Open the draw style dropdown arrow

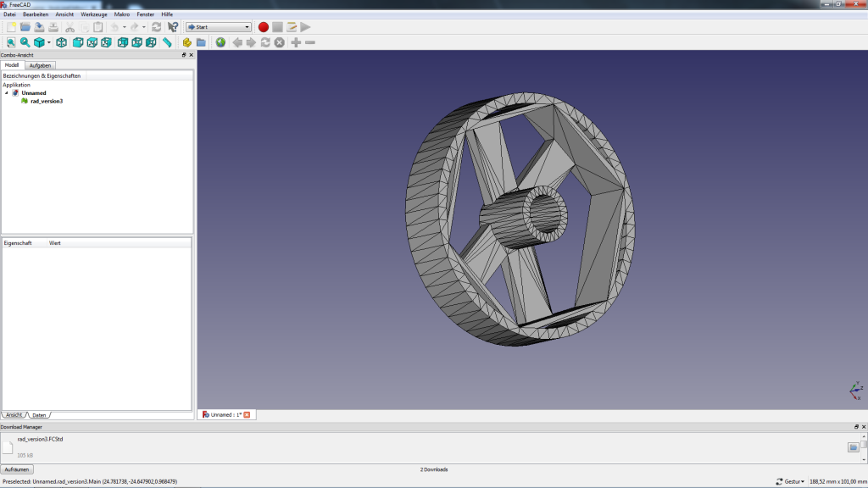(49, 42)
